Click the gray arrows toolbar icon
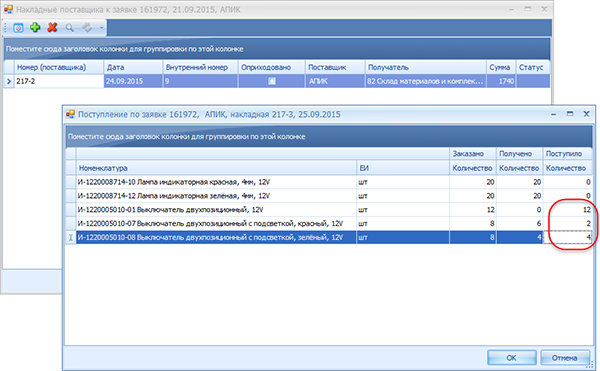 pyautogui.click(x=87, y=27)
